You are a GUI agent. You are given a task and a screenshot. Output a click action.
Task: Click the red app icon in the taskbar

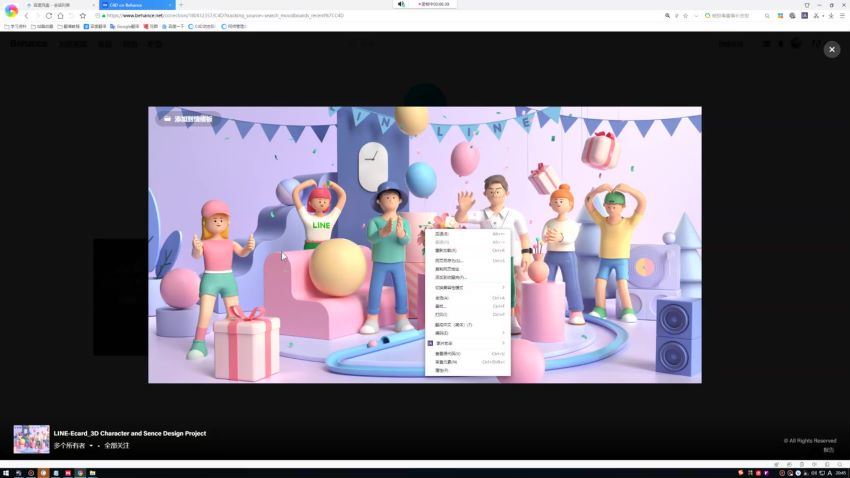pyautogui.click(x=68, y=473)
